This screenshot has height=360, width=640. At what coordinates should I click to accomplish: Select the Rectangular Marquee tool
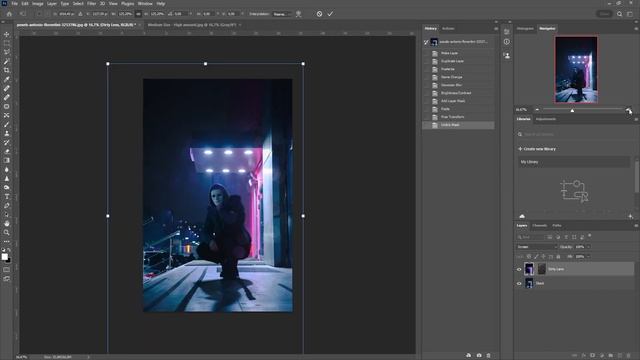7,43
